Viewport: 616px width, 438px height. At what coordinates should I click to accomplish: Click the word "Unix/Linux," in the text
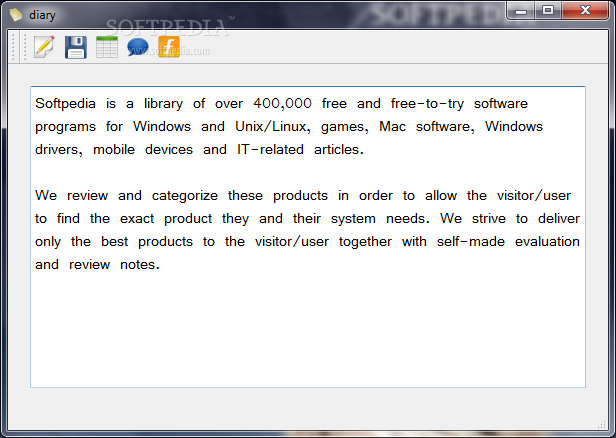pyautogui.click(x=273, y=126)
